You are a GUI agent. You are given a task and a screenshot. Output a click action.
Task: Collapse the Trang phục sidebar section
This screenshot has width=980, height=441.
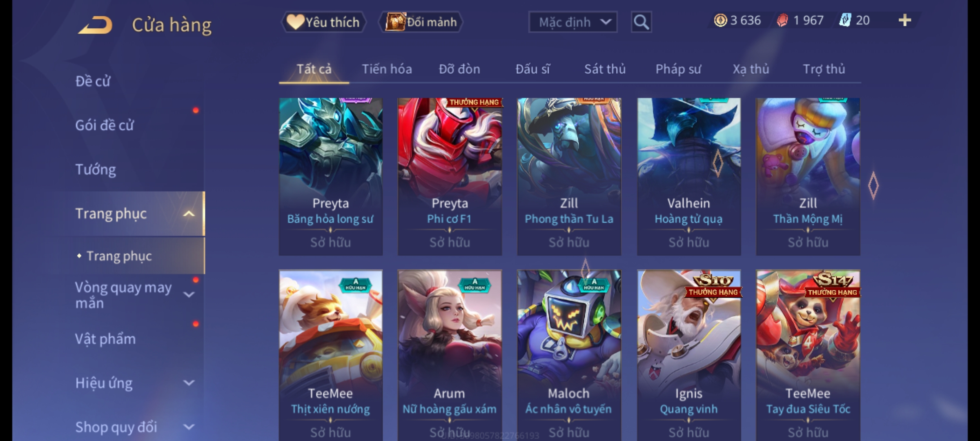pyautogui.click(x=189, y=214)
